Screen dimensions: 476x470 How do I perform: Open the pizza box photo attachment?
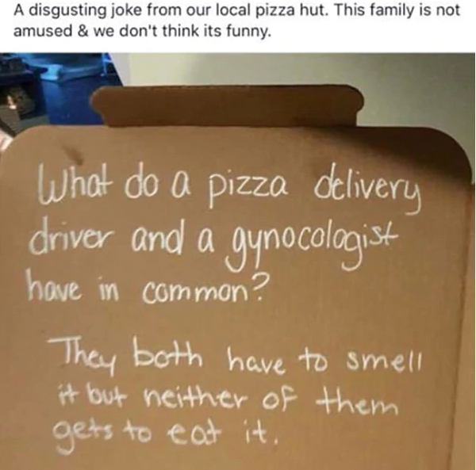coord(238,262)
